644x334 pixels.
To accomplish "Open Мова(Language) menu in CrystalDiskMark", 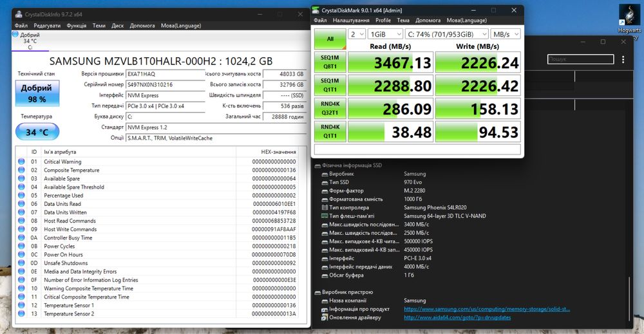I will (466, 20).
